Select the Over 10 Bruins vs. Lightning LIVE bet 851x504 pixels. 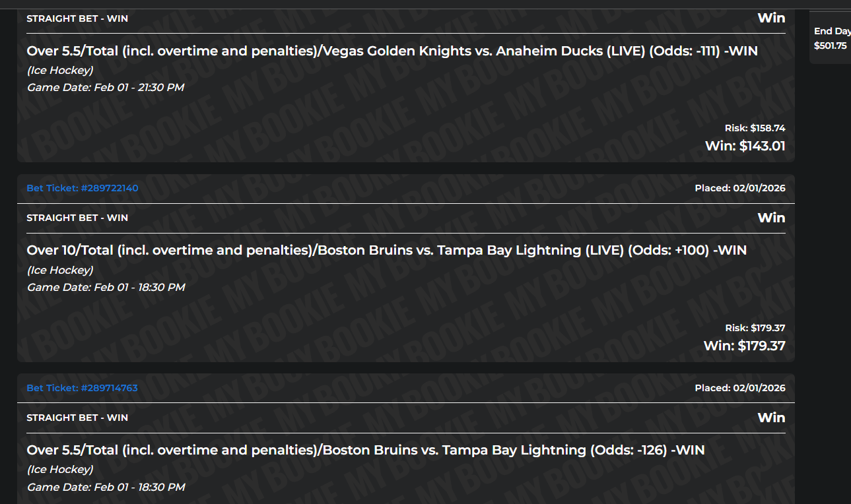(386, 251)
